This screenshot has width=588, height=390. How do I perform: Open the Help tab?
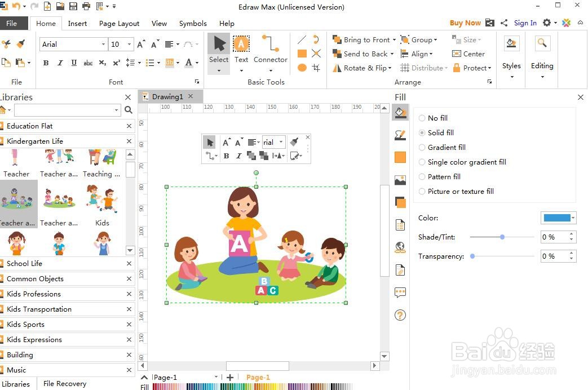(227, 23)
